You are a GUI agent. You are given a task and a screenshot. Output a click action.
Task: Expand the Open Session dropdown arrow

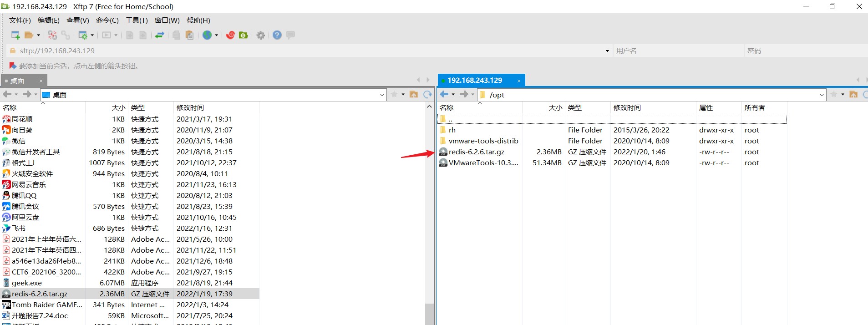pos(39,35)
